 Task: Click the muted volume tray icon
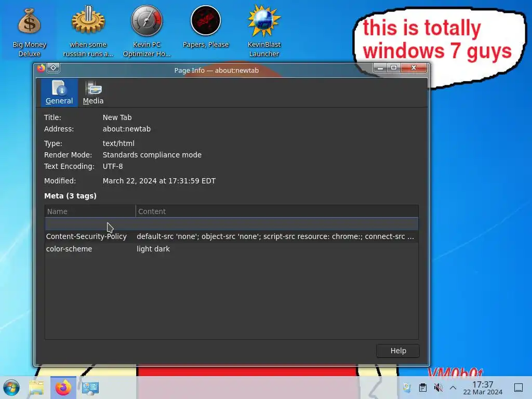pos(438,388)
